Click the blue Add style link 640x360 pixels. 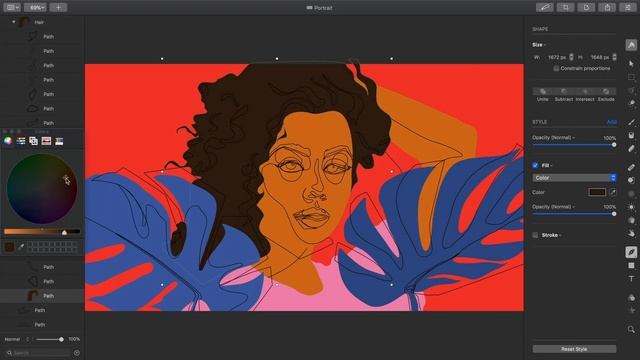pyautogui.click(x=611, y=122)
